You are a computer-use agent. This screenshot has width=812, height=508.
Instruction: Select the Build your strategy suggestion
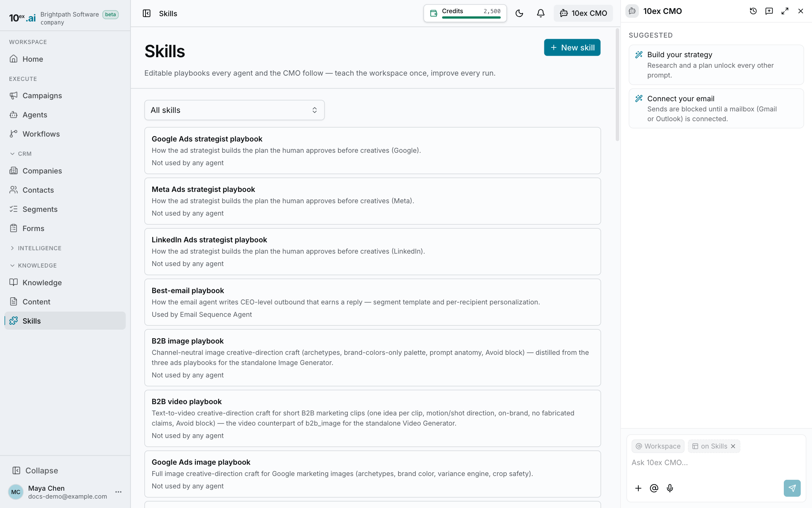pyautogui.click(x=716, y=65)
